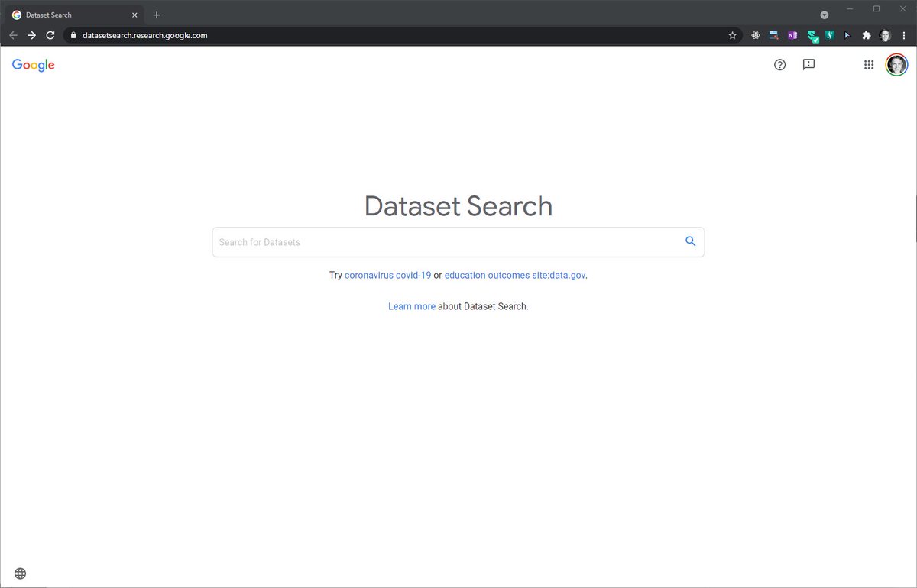Try the education outcomes site:data.gov link

pyautogui.click(x=515, y=275)
